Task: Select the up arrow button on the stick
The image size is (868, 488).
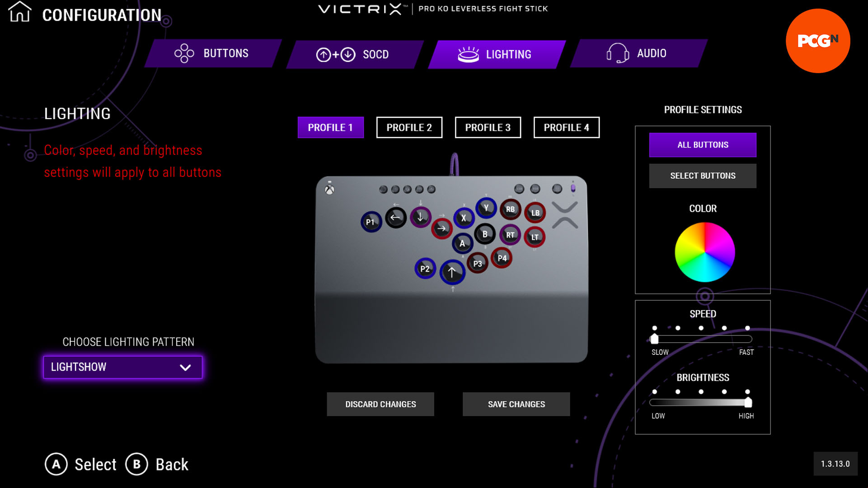Action: click(x=452, y=272)
